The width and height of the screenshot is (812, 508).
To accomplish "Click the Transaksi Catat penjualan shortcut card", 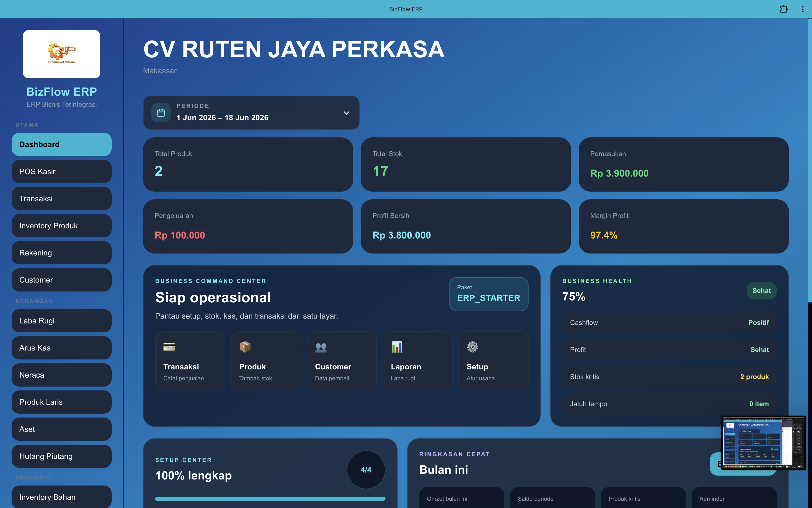I will point(190,361).
